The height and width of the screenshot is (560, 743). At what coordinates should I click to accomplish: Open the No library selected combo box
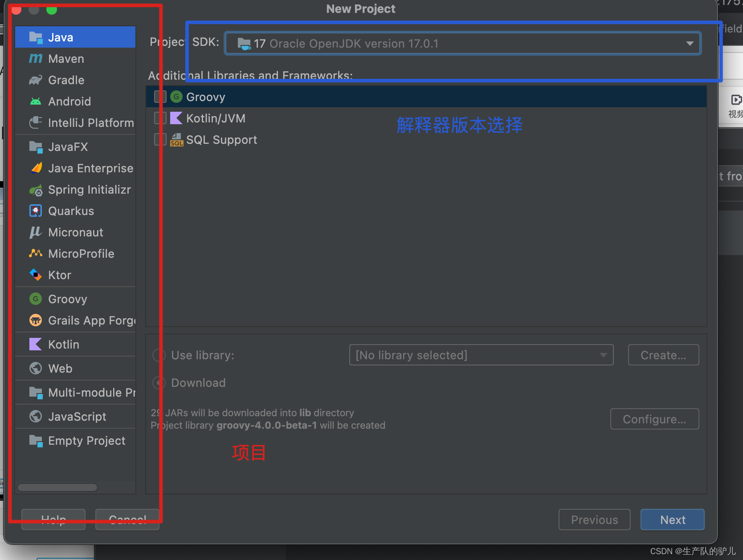tap(481, 355)
